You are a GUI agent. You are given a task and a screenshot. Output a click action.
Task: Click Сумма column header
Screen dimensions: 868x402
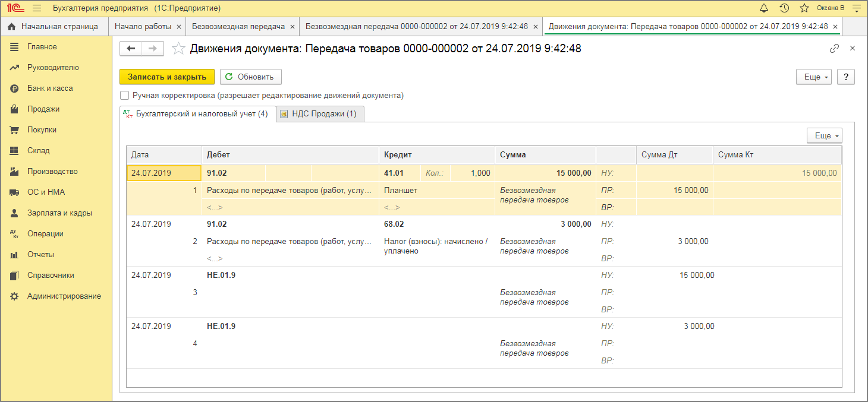[x=545, y=155]
